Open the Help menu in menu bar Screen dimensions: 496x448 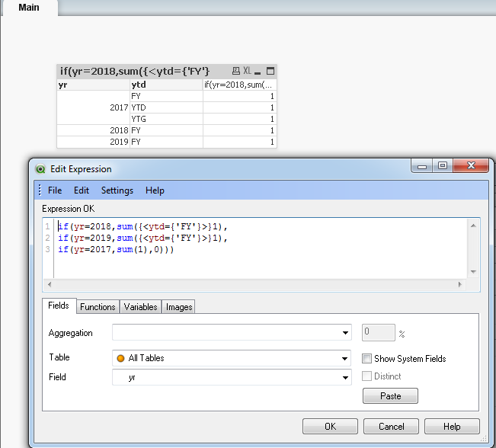(x=155, y=190)
